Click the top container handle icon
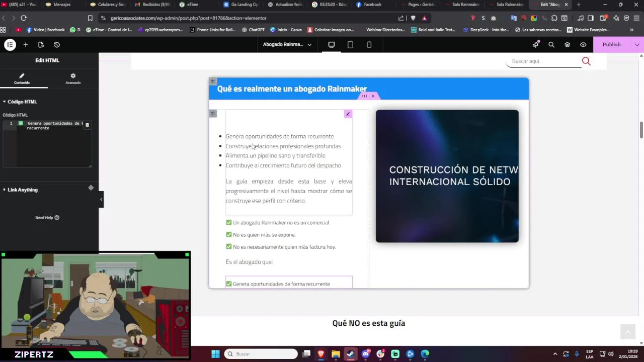 [213, 81]
